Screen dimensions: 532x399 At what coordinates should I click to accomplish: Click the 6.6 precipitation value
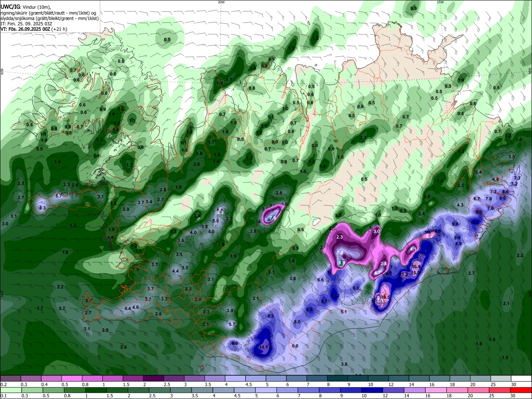[x=320, y=280]
